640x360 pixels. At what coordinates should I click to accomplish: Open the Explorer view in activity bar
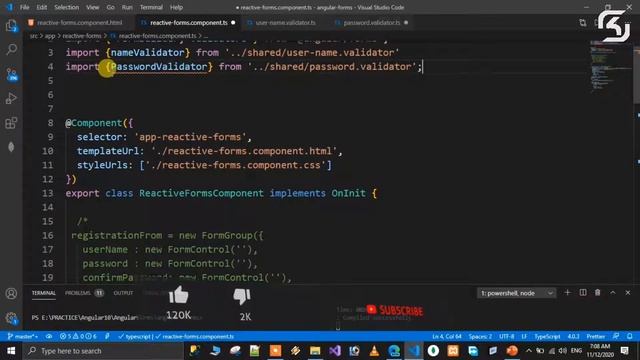pos(11,26)
